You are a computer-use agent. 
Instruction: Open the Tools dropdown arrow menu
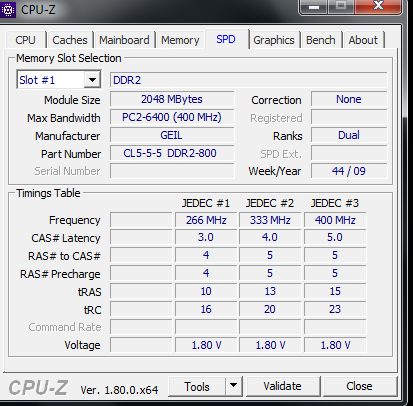pyautogui.click(x=234, y=386)
